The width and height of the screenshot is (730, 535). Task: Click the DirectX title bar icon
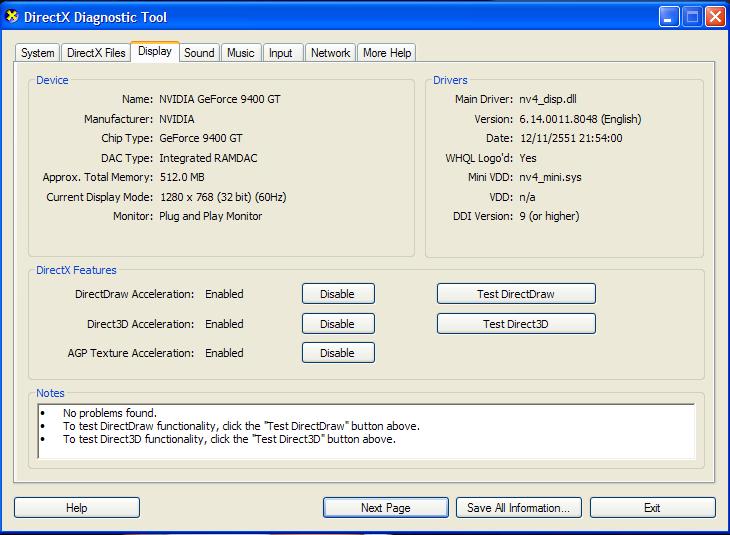tap(14, 17)
